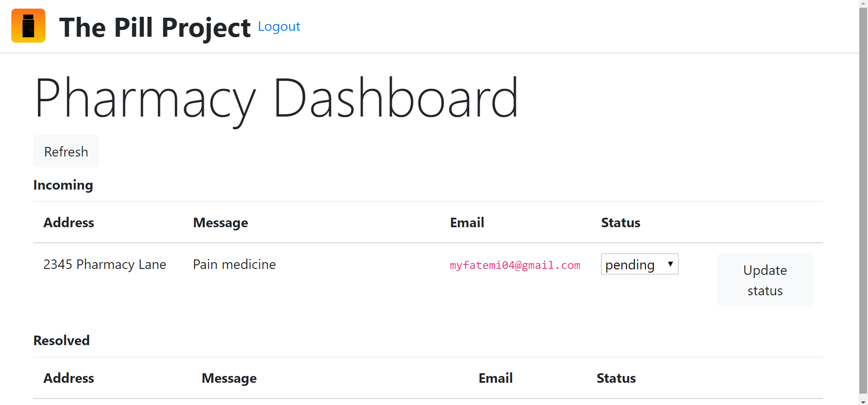Viewport: 868px width, 405px height.
Task: Click the Incoming Address column header
Action: coord(69,223)
